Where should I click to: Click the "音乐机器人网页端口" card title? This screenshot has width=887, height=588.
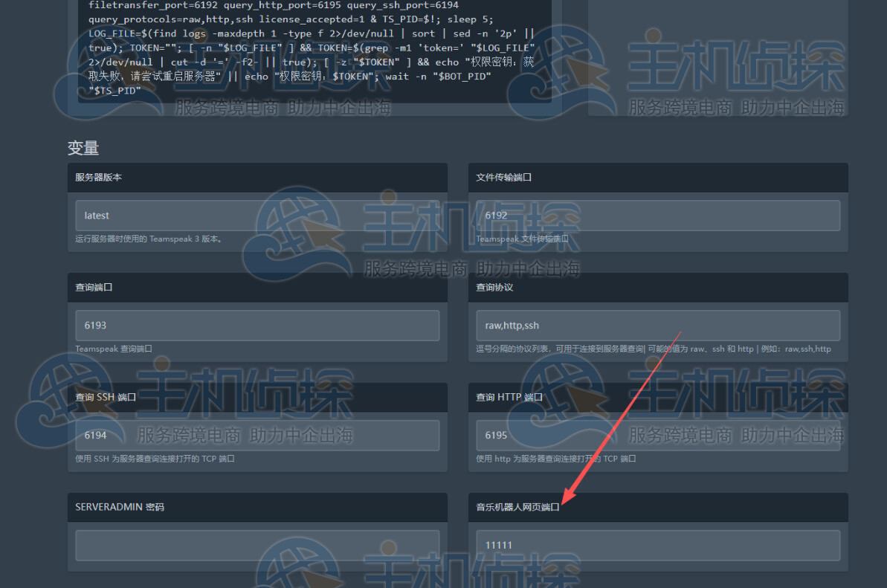pyautogui.click(x=517, y=507)
